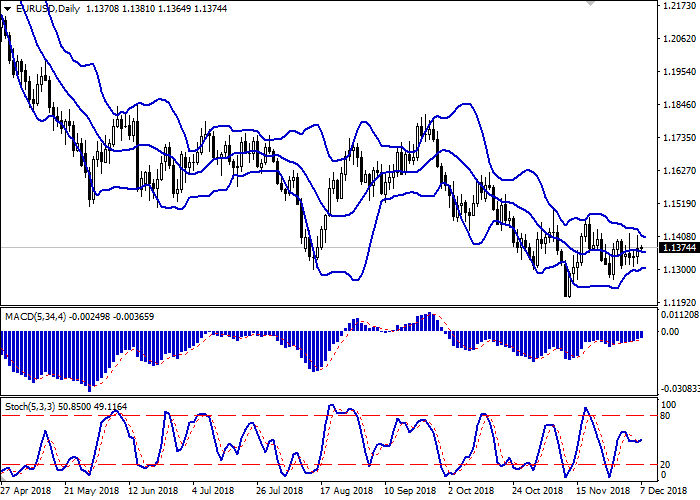Select the EURUSD,Daily chart title text

47,8
